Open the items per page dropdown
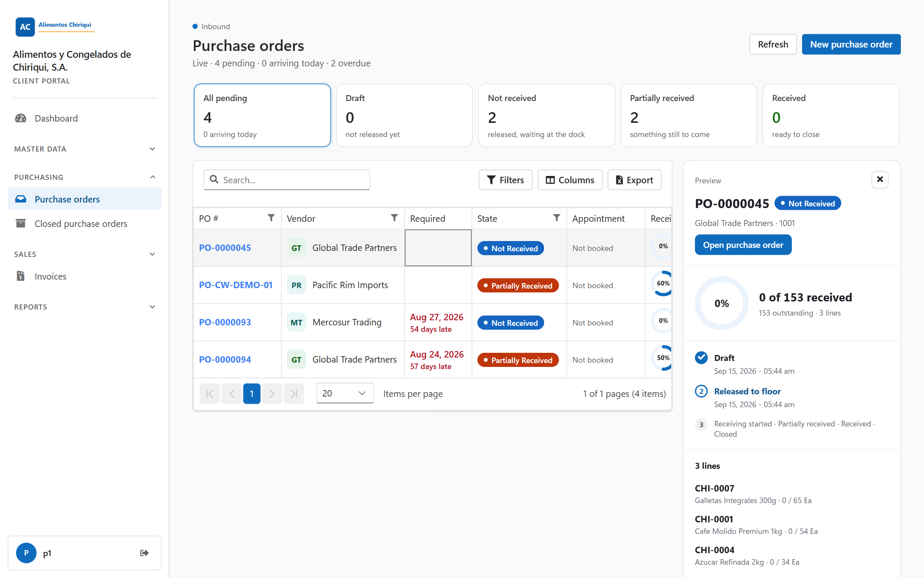The image size is (924, 578). tap(345, 393)
